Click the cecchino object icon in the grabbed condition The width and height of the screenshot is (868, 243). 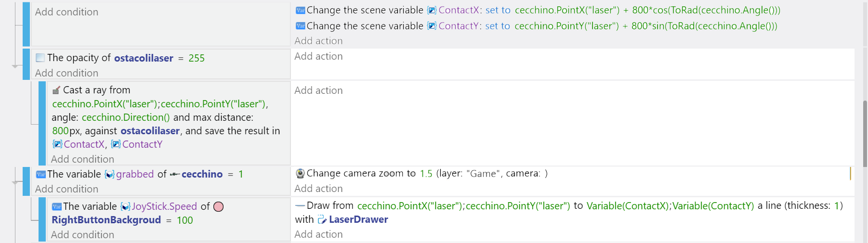coord(175,174)
